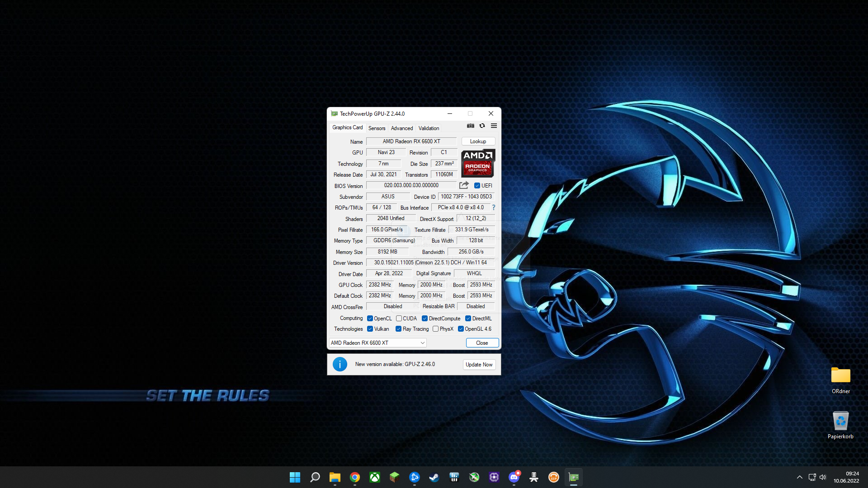Switch to the Advanced tab
Image resolution: width=868 pixels, height=488 pixels.
[402, 128]
